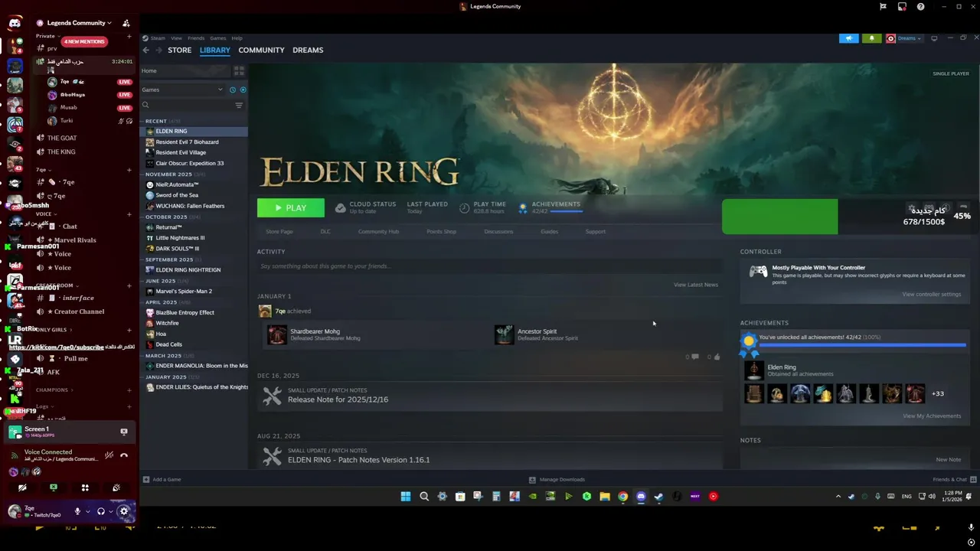Toggle the recent activity clock filter icon

point(233,90)
